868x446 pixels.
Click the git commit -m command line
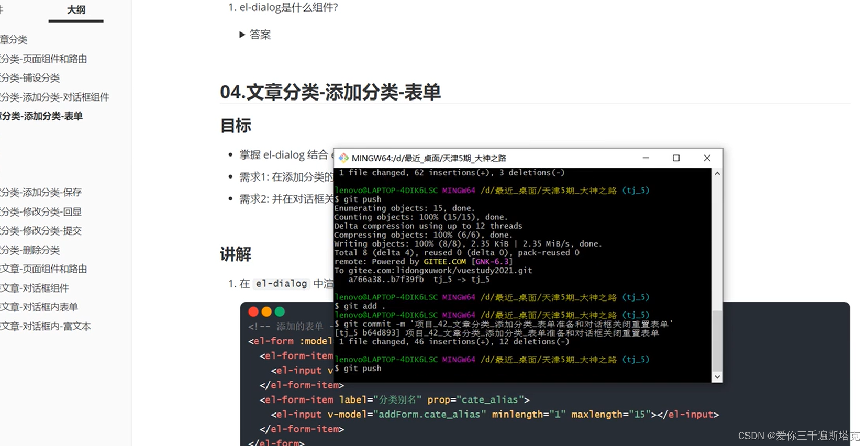point(504,324)
